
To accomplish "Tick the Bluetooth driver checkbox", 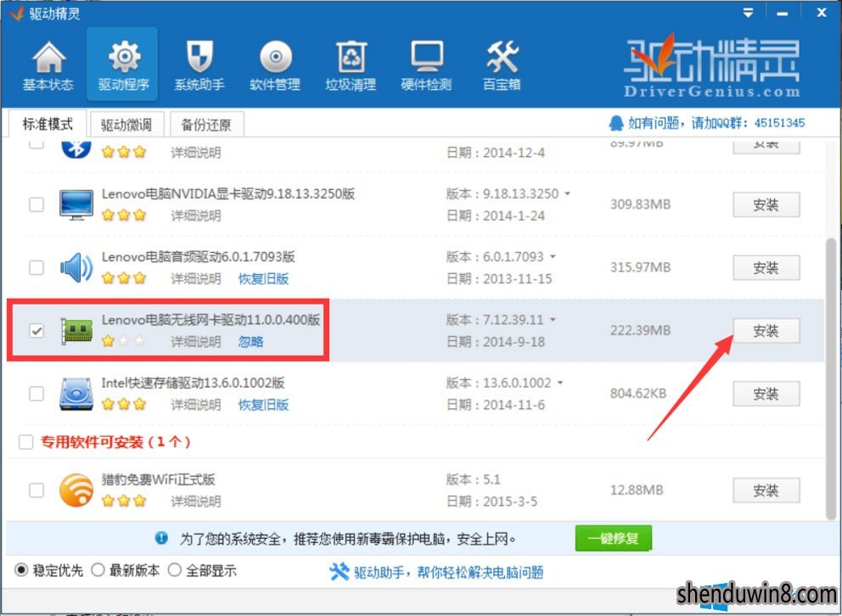I will (x=36, y=143).
